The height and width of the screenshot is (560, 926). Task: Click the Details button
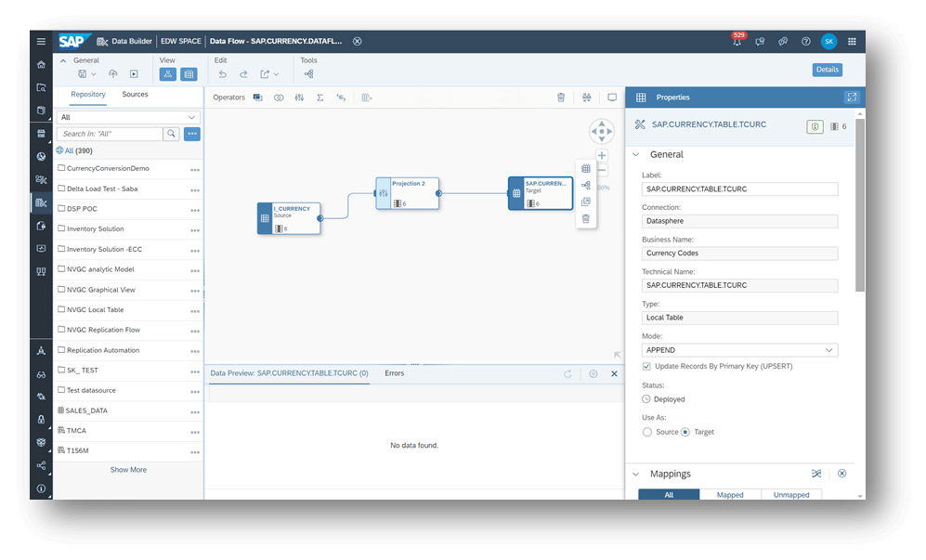pos(828,70)
